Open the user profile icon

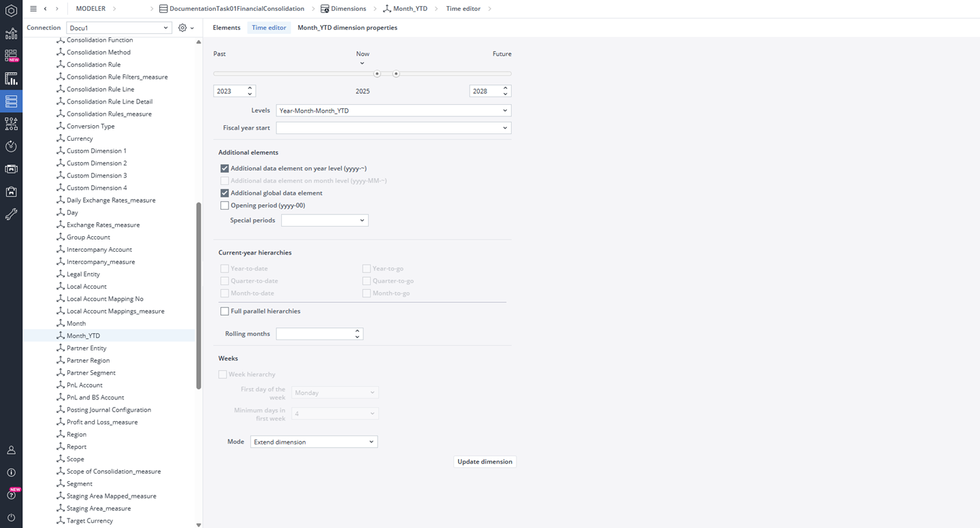[11, 450]
